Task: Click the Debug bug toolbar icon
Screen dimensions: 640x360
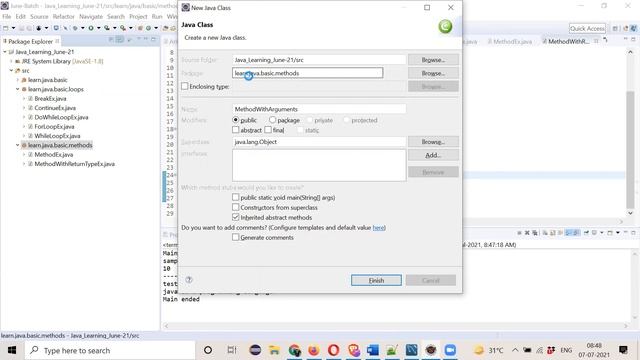Action: [75, 28]
